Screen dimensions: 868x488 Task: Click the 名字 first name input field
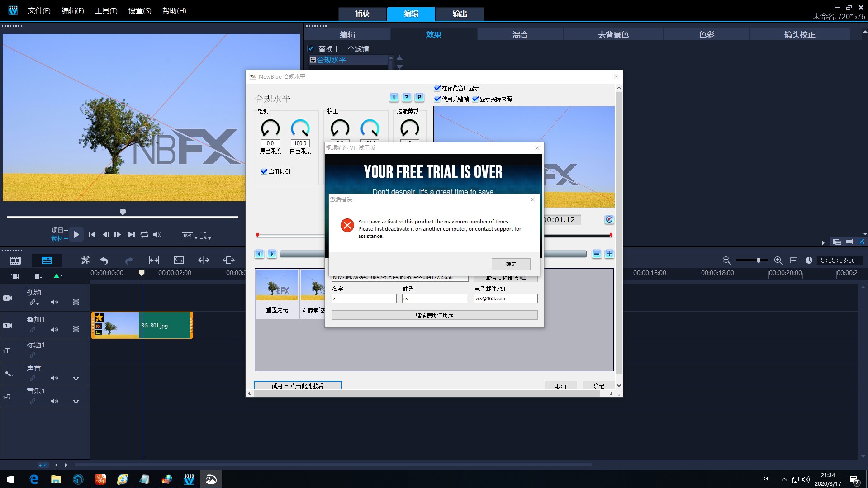364,298
